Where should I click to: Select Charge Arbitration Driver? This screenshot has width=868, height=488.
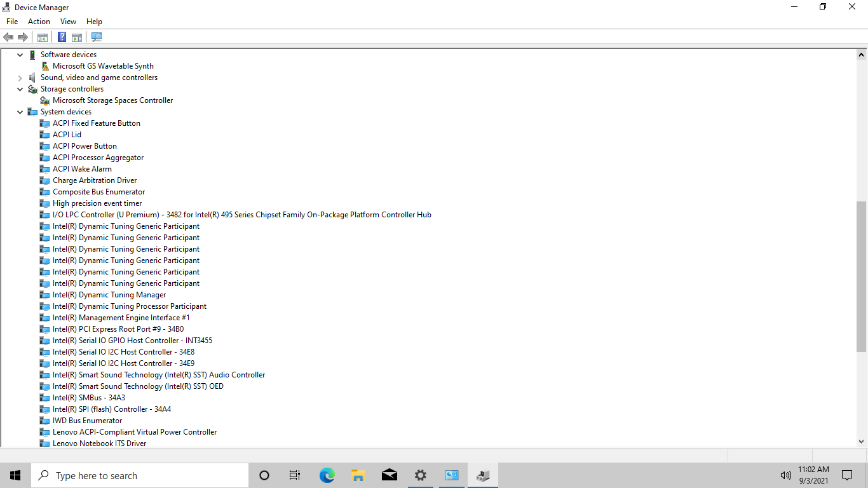[95, 180]
